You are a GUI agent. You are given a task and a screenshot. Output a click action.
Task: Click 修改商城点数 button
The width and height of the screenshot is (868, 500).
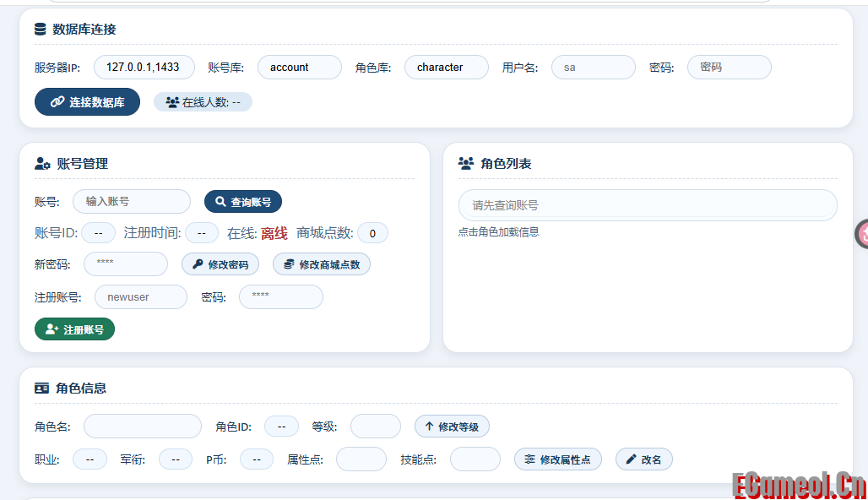[x=322, y=264]
